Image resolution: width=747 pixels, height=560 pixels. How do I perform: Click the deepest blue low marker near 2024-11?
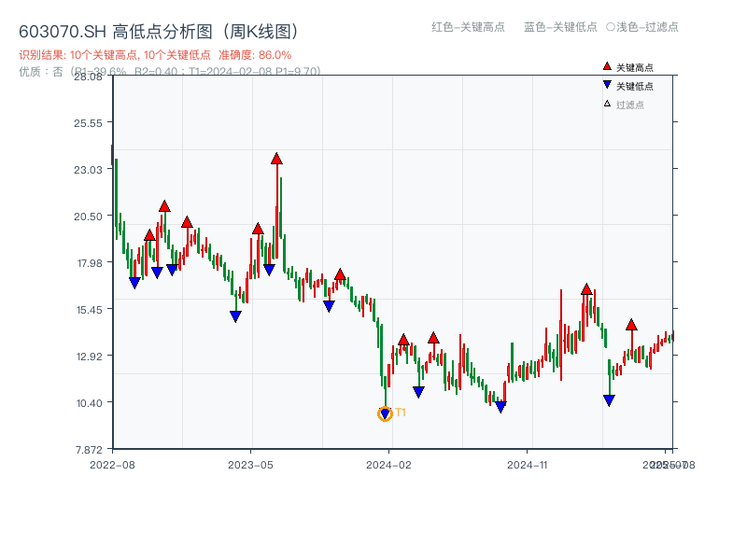click(x=501, y=405)
